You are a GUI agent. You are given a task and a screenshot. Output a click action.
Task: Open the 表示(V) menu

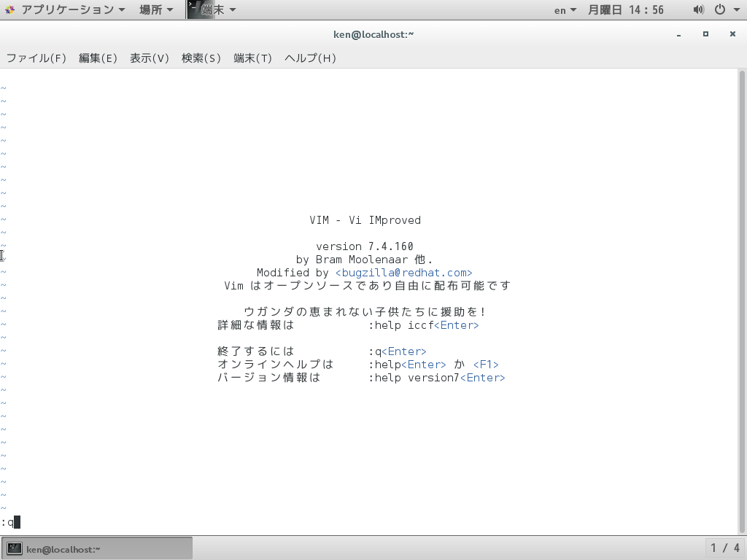point(149,58)
